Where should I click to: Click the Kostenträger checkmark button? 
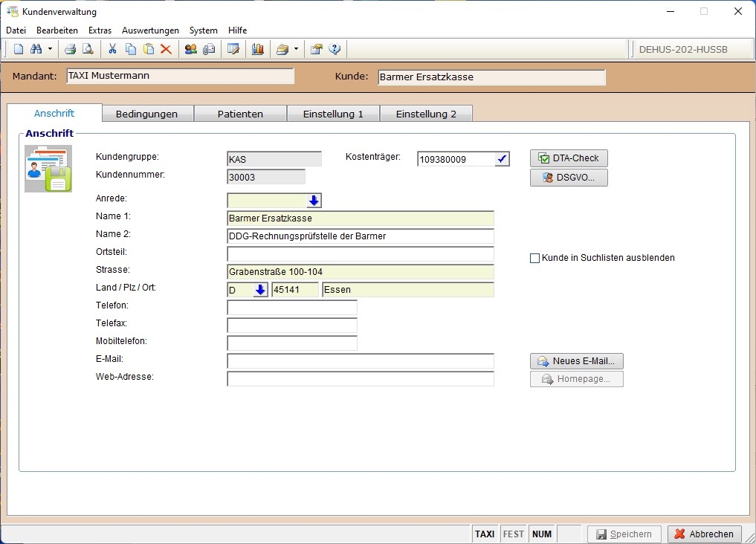pos(502,159)
